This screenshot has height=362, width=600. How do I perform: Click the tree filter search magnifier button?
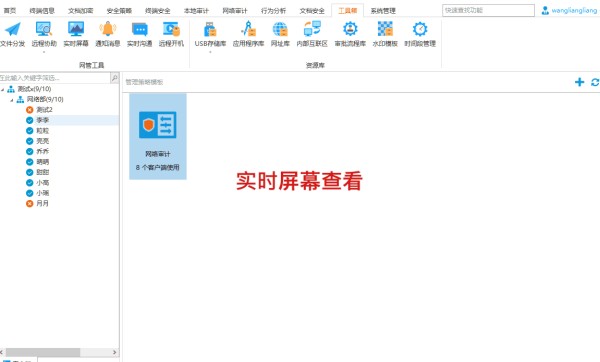(x=114, y=78)
